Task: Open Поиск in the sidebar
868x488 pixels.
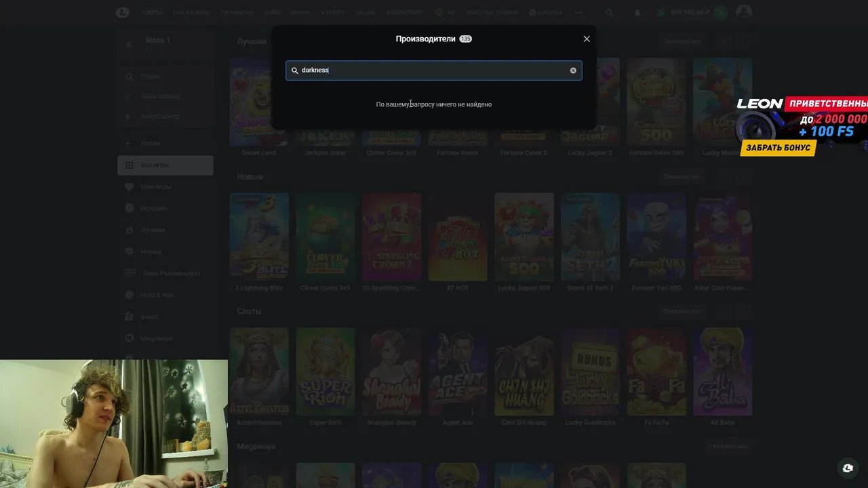Action: pyautogui.click(x=165, y=77)
